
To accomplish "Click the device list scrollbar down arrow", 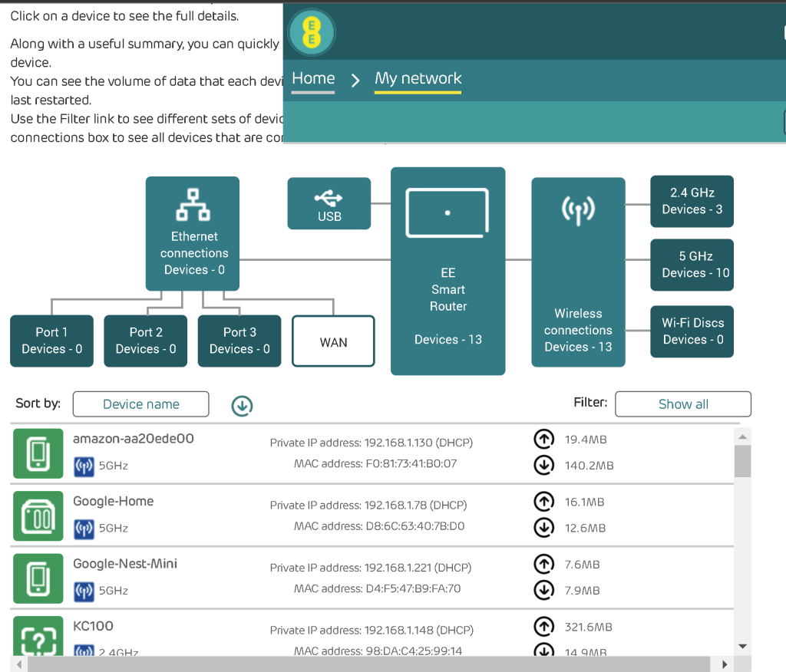I will click(x=742, y=647).
